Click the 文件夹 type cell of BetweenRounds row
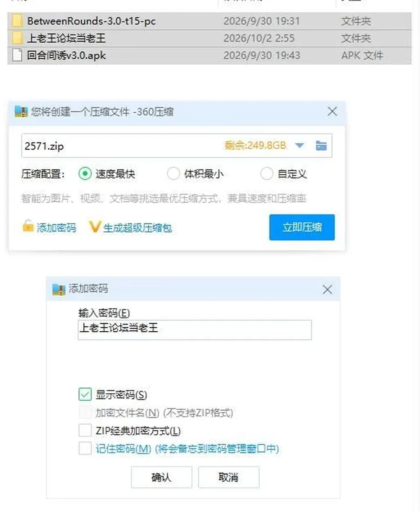The image size is (420, 512). tap(356, 21)
